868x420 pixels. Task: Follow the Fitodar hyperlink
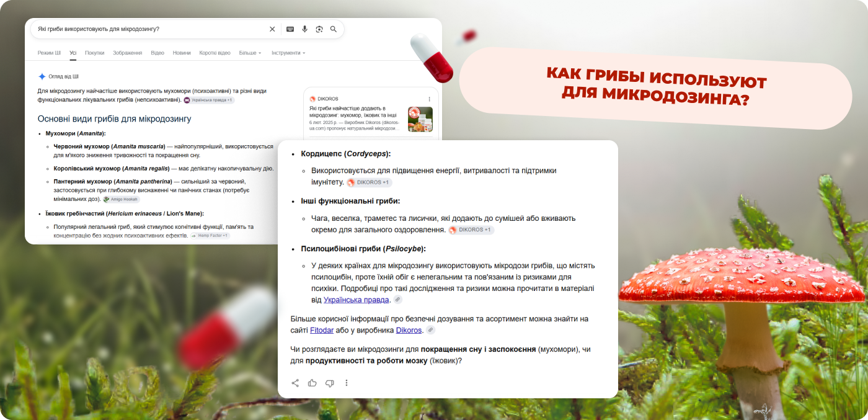coord(322,330)
